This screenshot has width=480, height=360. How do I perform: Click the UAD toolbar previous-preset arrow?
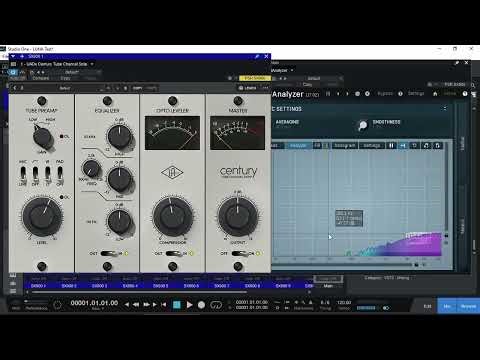[15, 88]
